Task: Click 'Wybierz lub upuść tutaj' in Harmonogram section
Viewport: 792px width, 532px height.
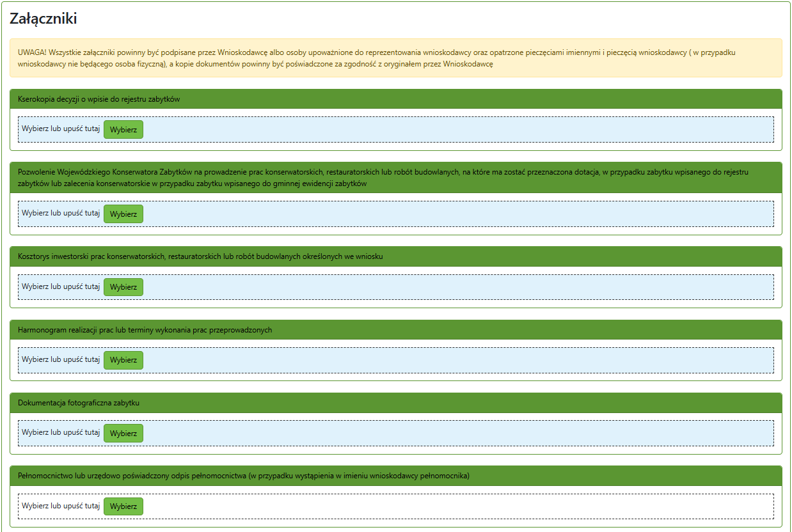Action: [61, 360]
